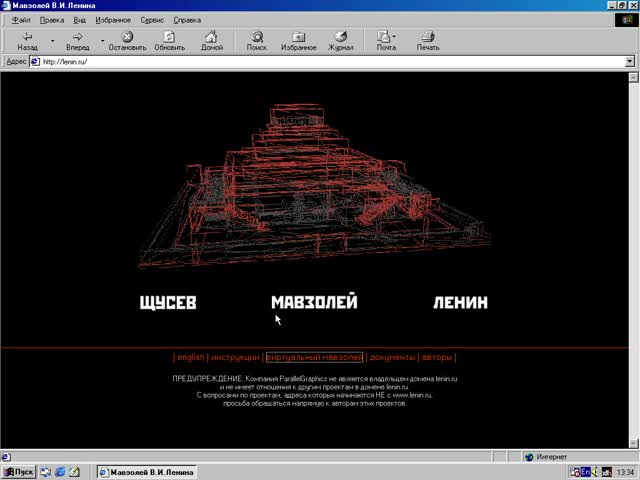Click the Обновить (Refresh) icon
640x480 pixels.
click(169, 40)
